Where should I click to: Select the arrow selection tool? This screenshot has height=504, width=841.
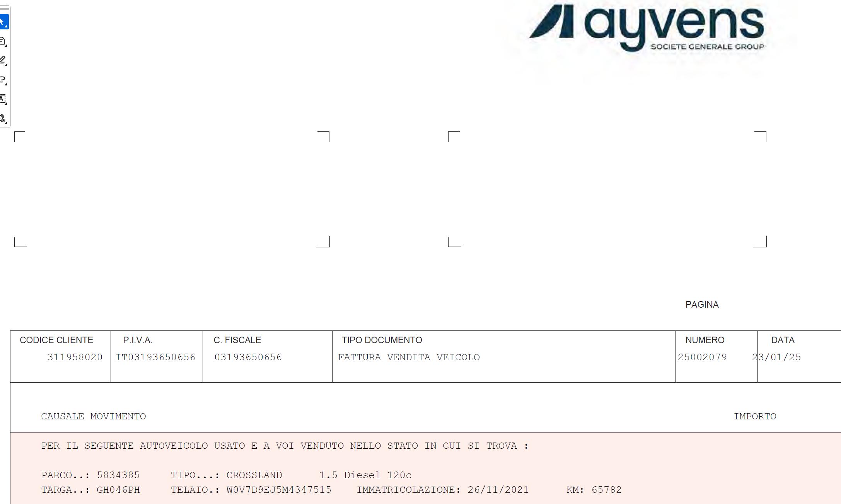[3, 22]
